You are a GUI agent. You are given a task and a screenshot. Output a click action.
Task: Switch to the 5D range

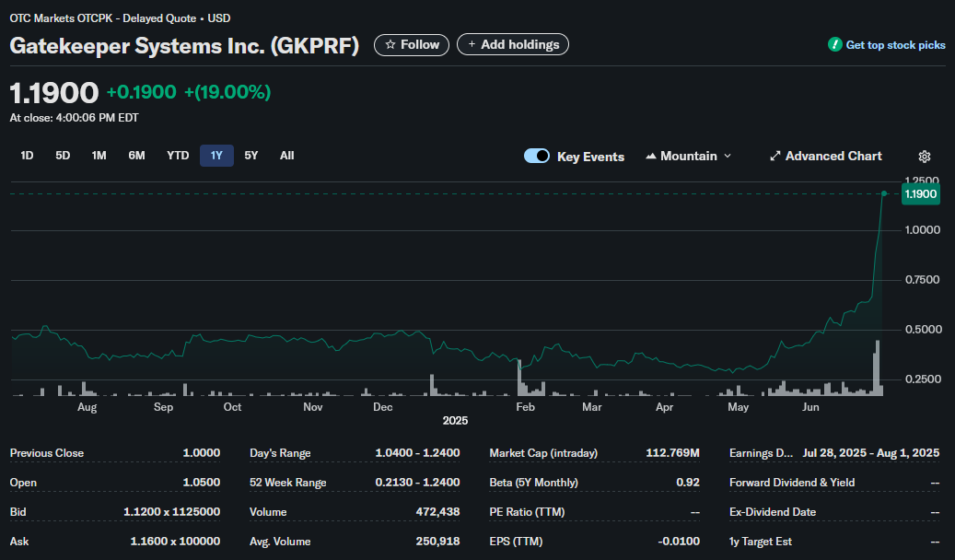click(x=63, y=156)
